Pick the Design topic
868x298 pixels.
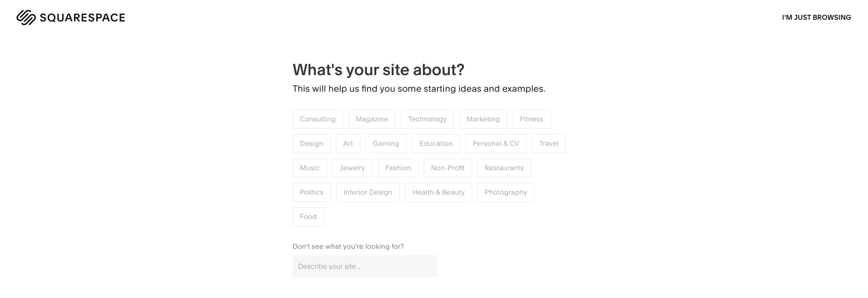click(312, 144)
